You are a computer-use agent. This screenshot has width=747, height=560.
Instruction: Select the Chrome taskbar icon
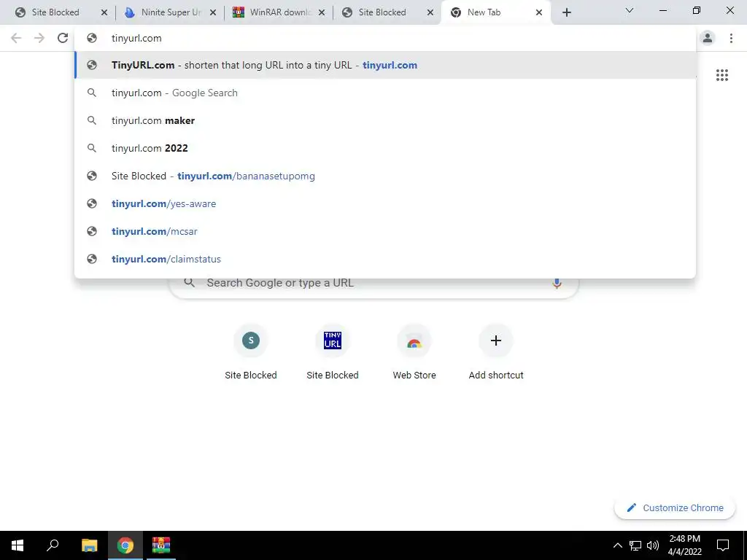pos(125,545)
